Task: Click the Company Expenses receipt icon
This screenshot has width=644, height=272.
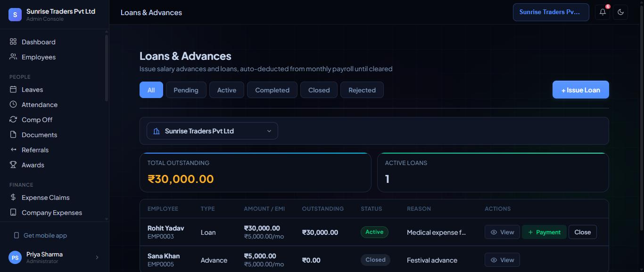Action: [13, 213]
